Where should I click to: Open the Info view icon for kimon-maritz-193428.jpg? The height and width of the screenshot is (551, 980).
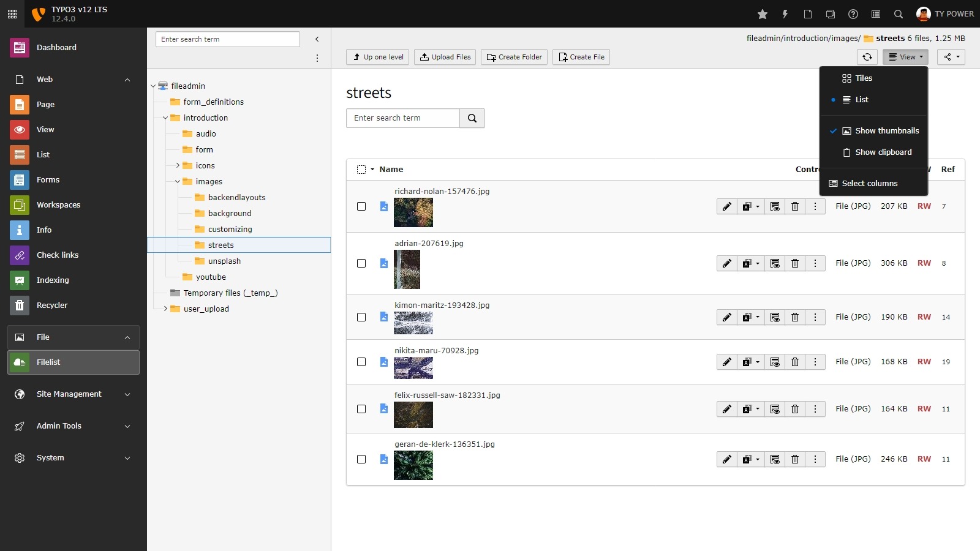click(775, 317)
